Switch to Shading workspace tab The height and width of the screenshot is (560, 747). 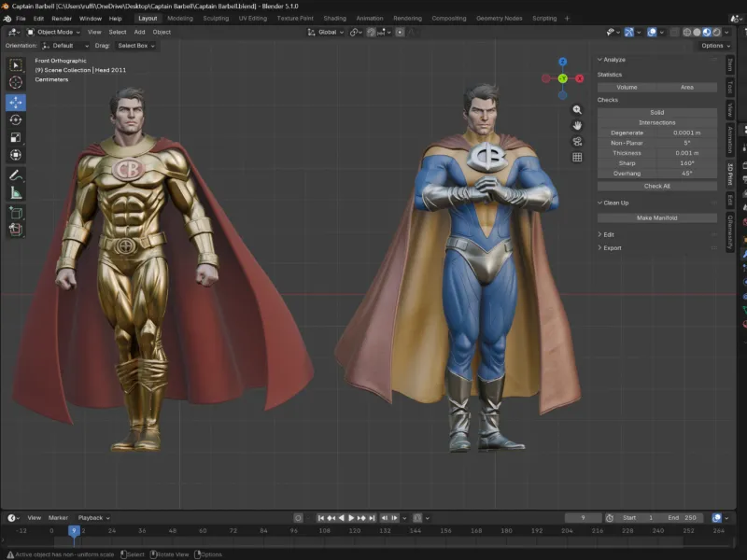pyautogui.click(x=335, y=19)
